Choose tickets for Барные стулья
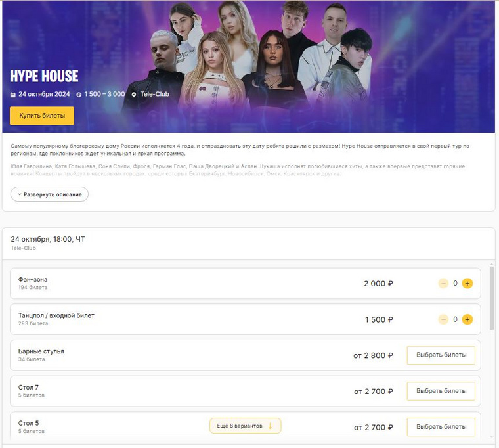Viewport: 499px width, 448px height. coord(441,355)
